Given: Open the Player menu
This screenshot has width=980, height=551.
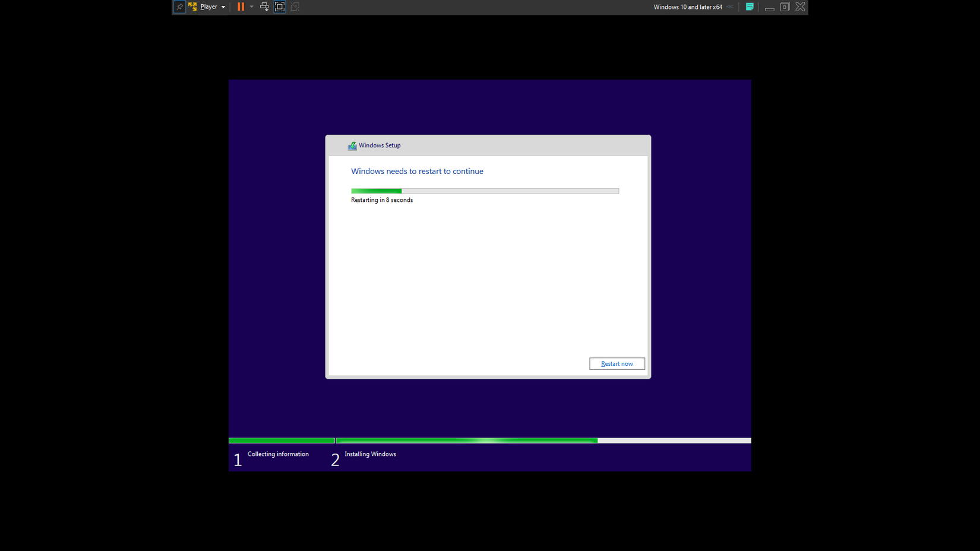Looking at the screenshot, I should (213, 7).
